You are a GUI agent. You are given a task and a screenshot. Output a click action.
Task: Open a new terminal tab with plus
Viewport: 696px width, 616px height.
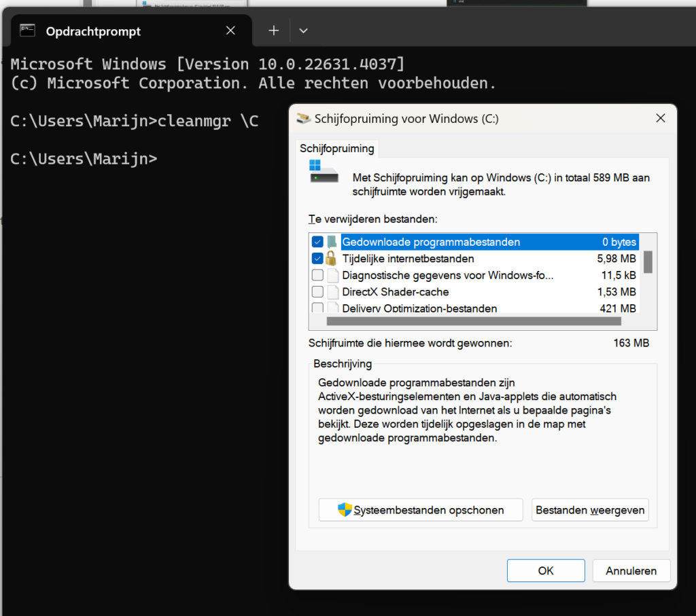click(274, 31)
